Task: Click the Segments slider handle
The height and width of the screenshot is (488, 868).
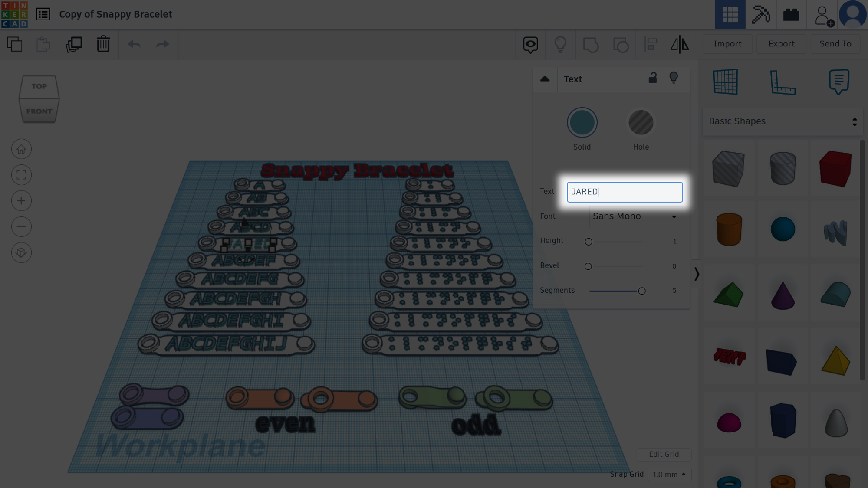Action: coord(641,291)
